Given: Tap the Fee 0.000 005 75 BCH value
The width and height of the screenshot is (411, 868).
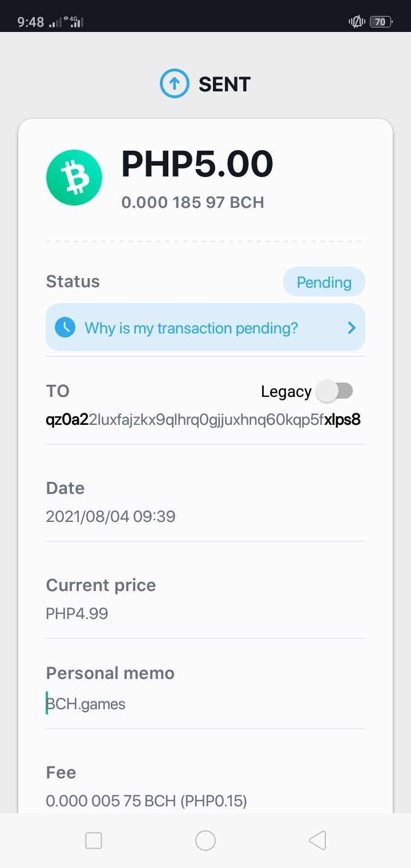Looking at the screenshot, I should pyautogui.click(x=146, y=801).
